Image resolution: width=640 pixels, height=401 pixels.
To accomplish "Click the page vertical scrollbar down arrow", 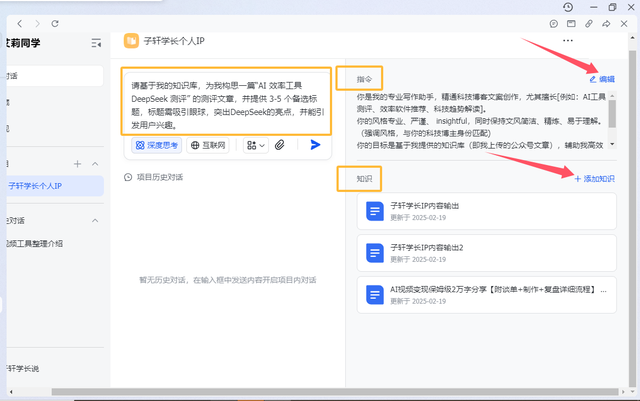I will pyautogui.click(x=633, y=392).
